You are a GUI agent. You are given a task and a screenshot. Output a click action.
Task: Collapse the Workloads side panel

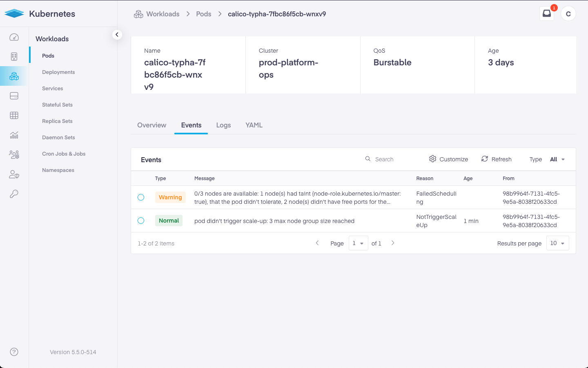(117, 35)
